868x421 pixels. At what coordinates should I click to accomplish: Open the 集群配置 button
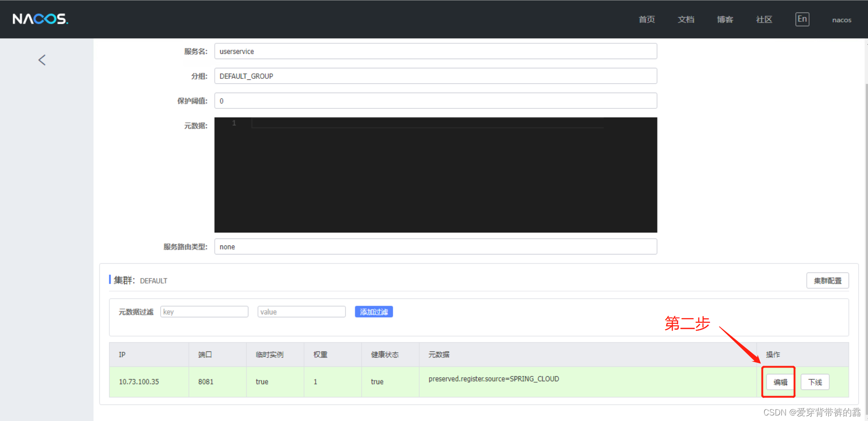(827, 281)
